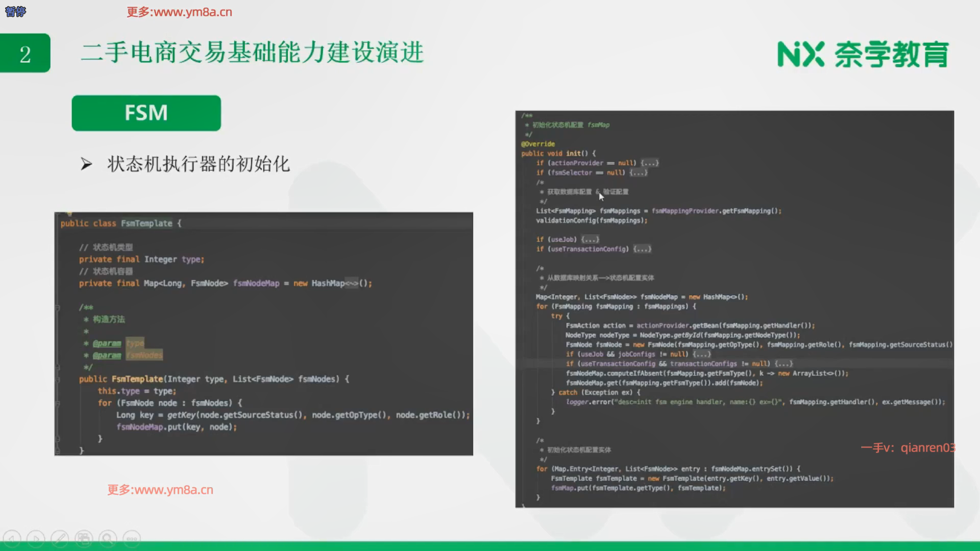Image resolution: width=980 pixels, height=551 pixels.
Task: Click the 状态机执行器的初始化 bullet text
Action: (x=198, y=164)
